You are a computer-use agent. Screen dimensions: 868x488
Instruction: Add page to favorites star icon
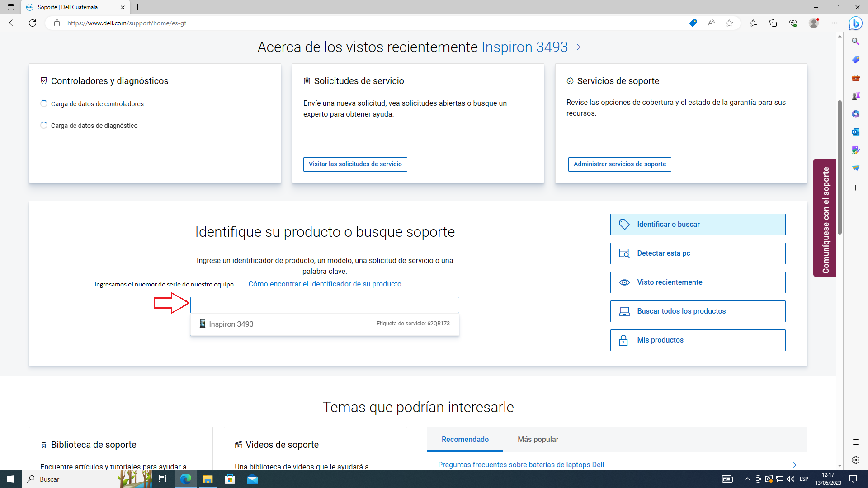(729, 23)
